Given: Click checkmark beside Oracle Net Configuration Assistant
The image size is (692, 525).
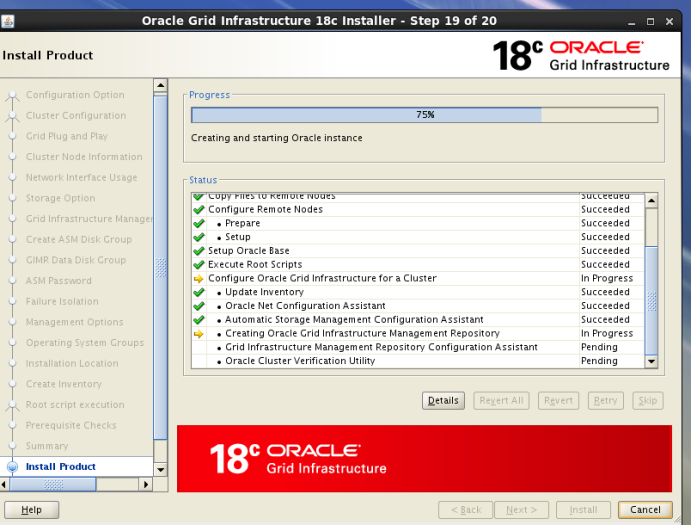Looking at the screenshot, I should (198, 306).
